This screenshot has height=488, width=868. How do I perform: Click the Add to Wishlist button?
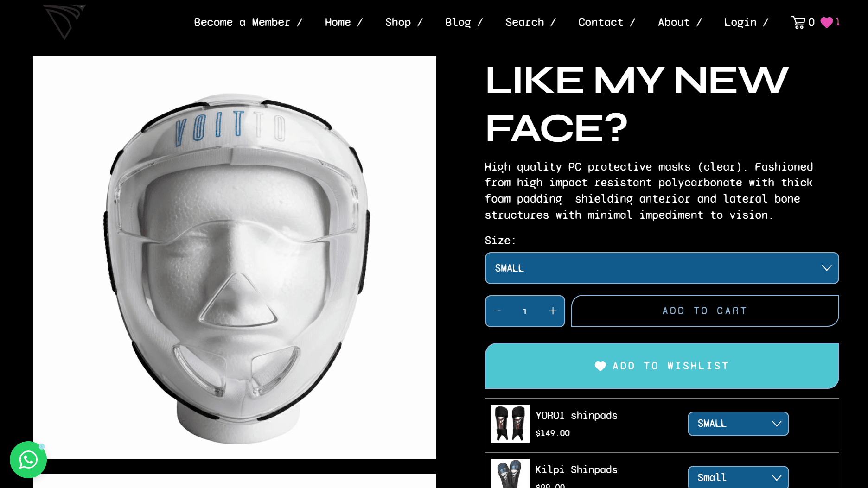pos(662,366)
